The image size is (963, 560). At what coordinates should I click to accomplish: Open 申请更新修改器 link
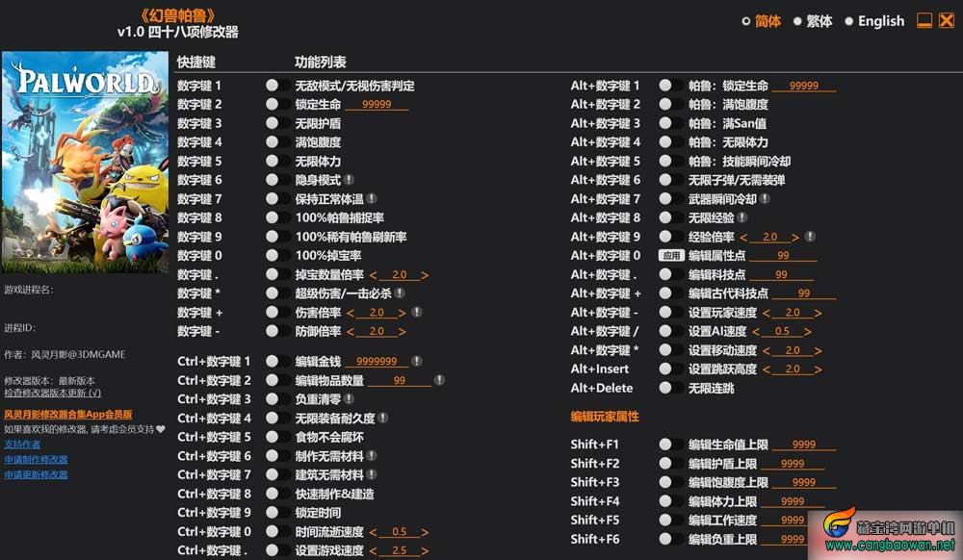pos(37,474)
